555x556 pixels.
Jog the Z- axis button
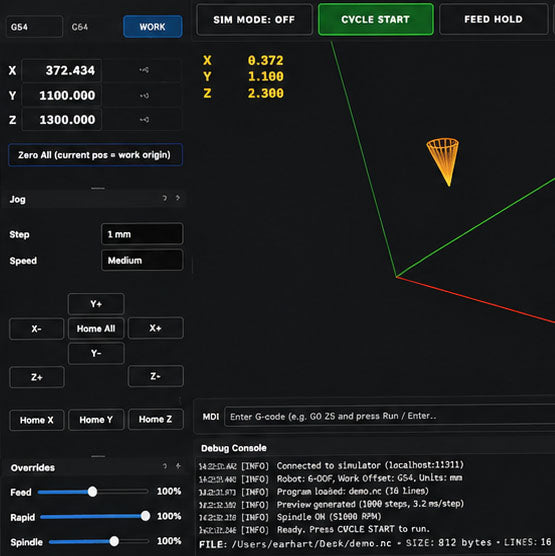coord(155,376)
